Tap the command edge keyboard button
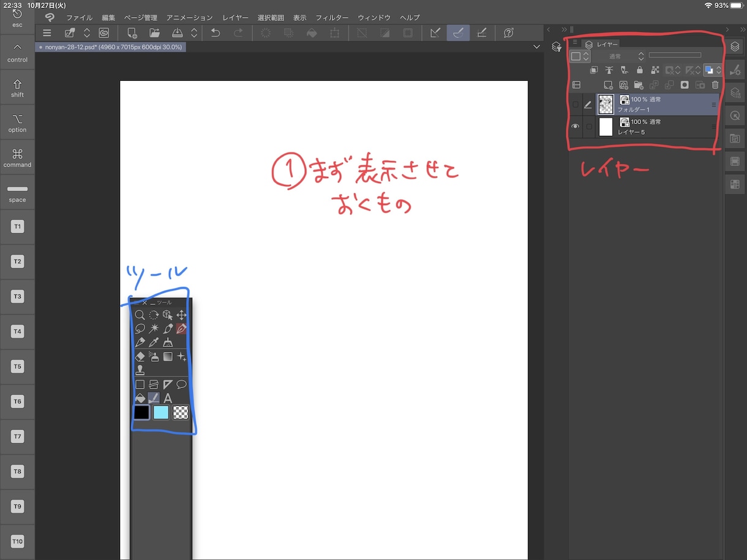 (x=17, y=158)
